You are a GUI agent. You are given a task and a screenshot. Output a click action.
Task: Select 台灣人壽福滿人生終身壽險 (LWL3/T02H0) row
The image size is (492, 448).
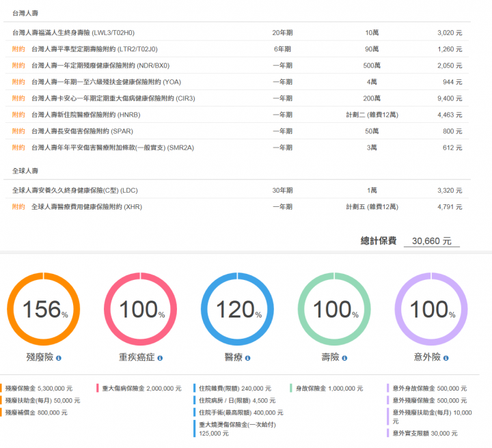point(237,33)
